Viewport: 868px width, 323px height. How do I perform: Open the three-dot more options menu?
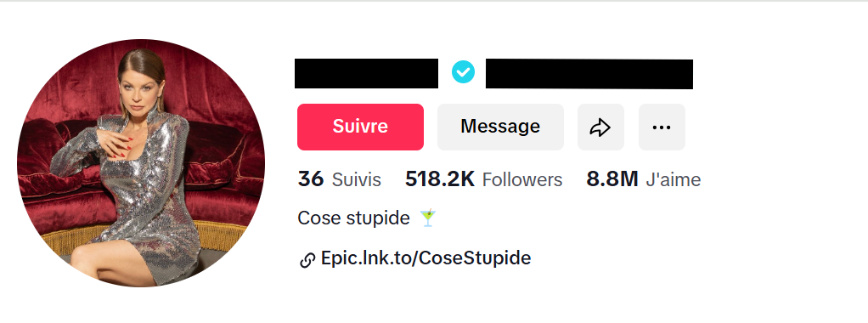coord(662,127)
